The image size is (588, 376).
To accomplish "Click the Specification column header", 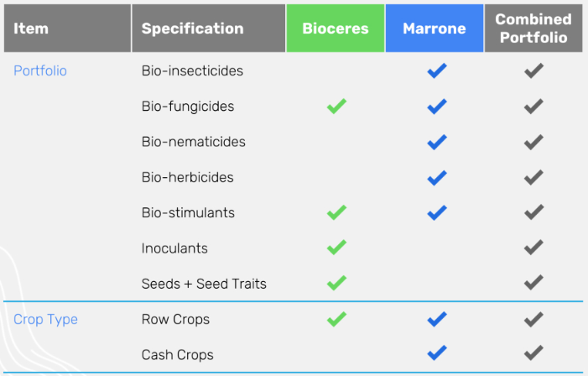I will 192,29.
